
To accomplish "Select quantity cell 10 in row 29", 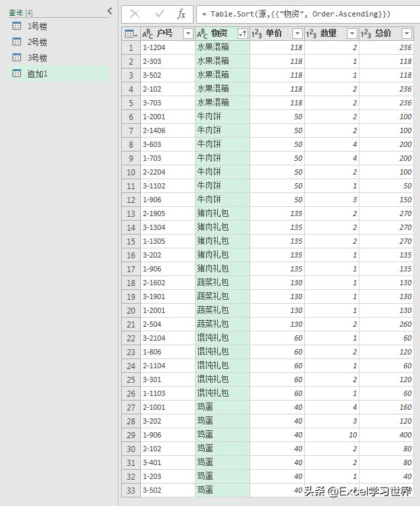I will (332, 435).
